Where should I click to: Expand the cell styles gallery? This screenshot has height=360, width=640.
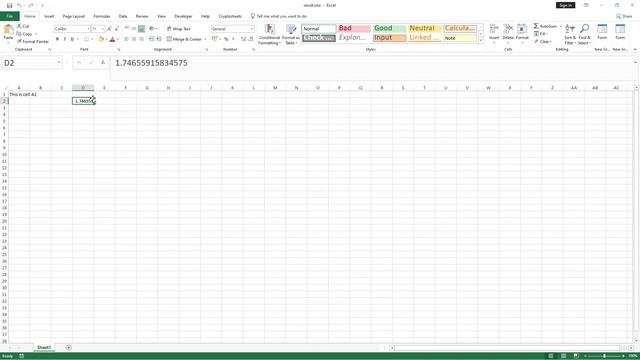pos(480,41)
